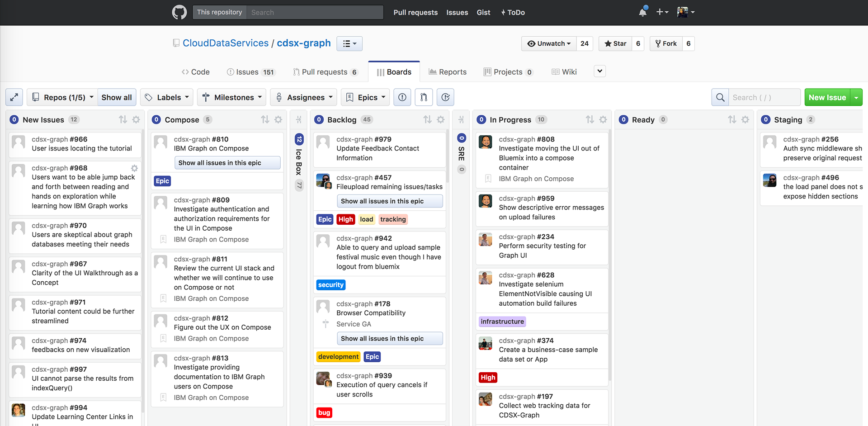This screenshot has height=426, width=868.
Task: Open the notifications bell
Action: [643, 12]
